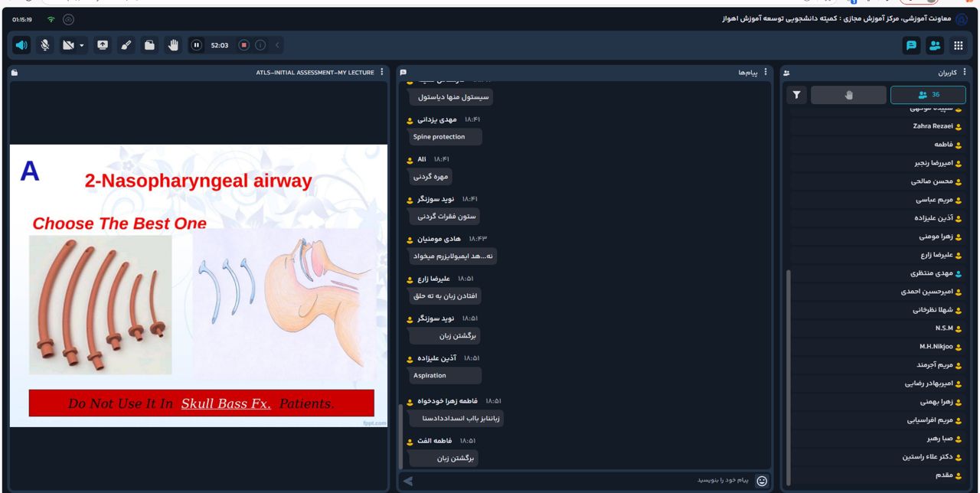Screen dimensions: 980x493
Task: Open the file sharing icon
Action: (x=150, y=45)
